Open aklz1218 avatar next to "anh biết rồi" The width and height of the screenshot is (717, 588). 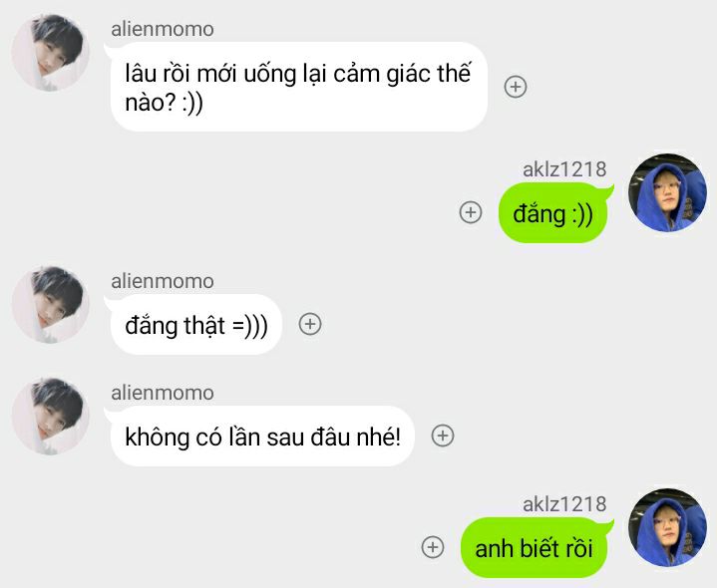click(x=667, y=527)
